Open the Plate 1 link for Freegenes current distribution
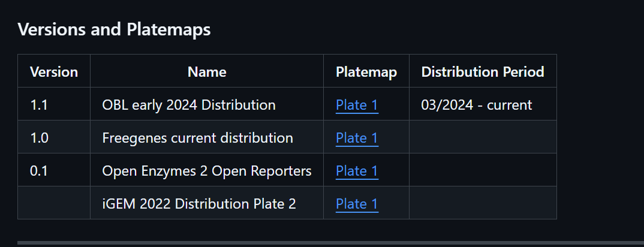The image size is (644, 247). [x=357, y=138]
